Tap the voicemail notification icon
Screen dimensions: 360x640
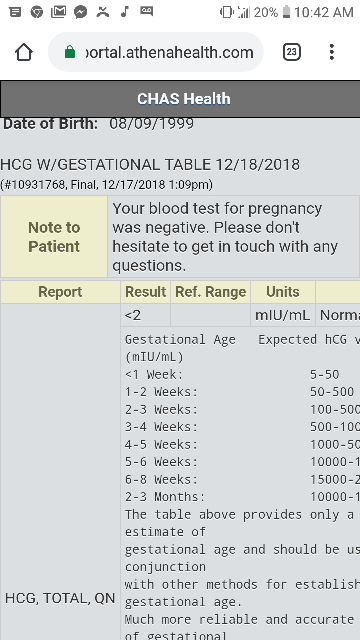(147, 11)
